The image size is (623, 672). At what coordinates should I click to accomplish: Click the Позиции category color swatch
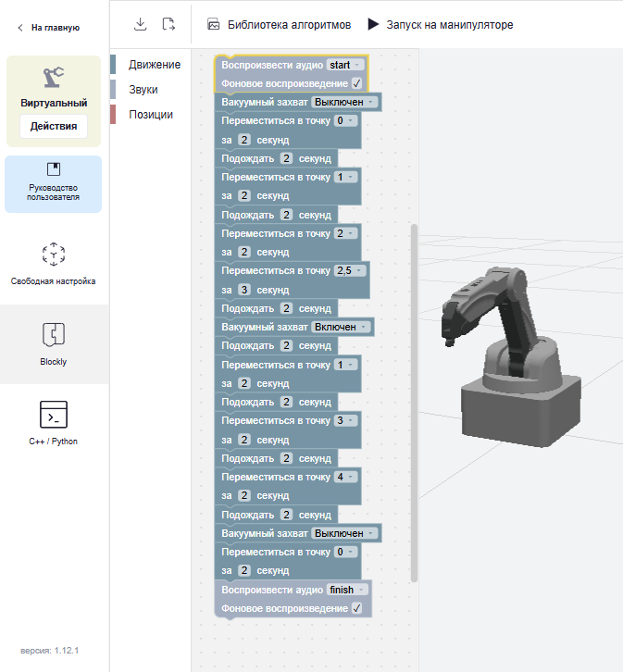click(x=113, y=115)
